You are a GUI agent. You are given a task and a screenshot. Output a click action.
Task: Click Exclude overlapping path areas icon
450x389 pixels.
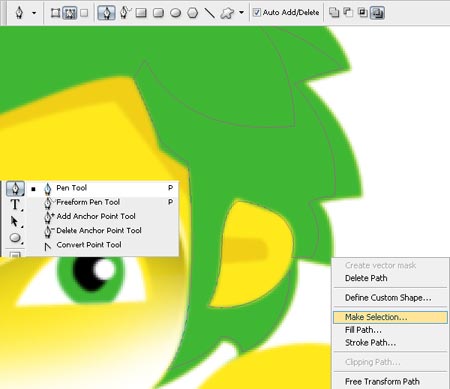377,13
